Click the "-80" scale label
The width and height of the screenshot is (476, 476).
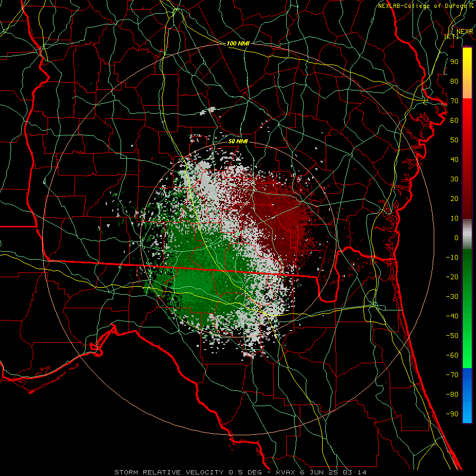coord(452,395)
